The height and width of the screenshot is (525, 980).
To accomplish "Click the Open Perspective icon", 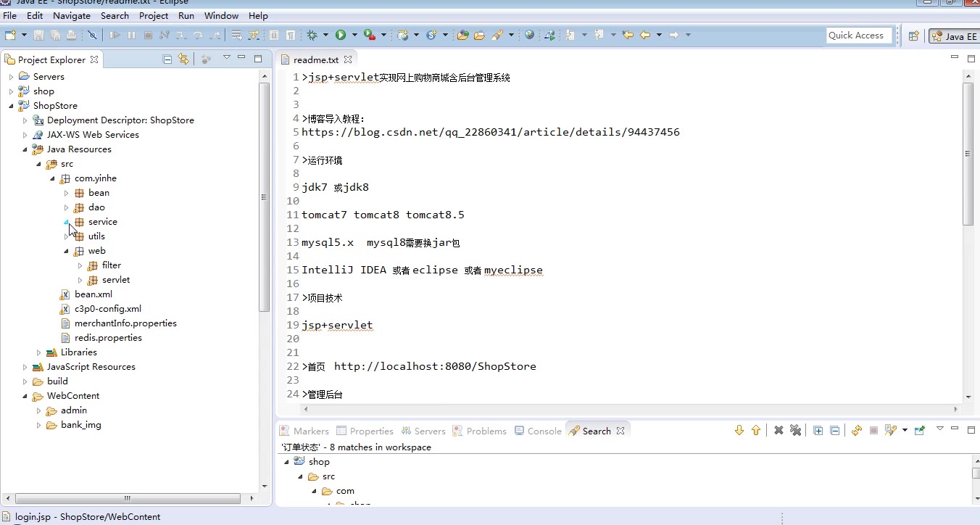I will [x=913, y=36].
